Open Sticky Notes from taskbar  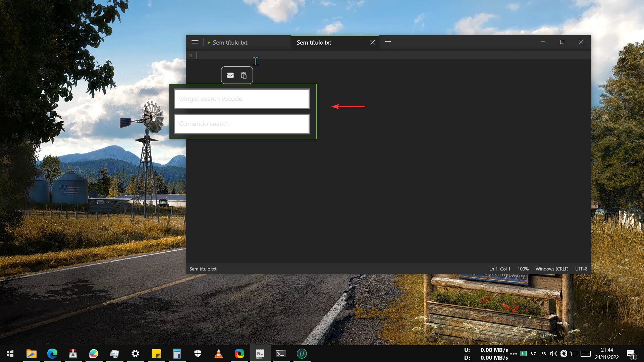(156, 354)
